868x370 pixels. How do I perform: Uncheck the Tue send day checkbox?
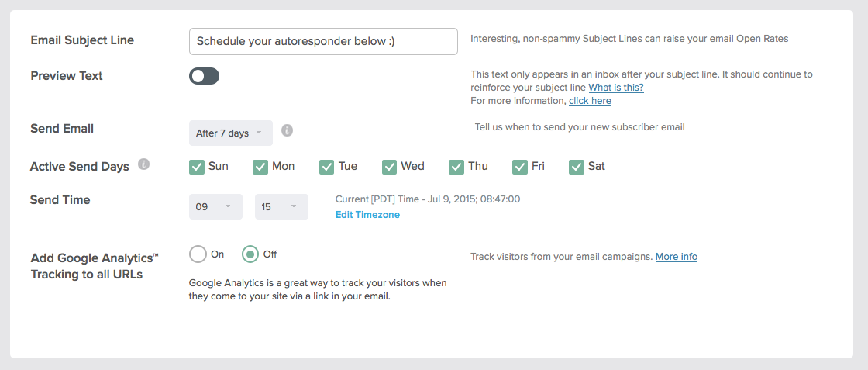click(x=326, y=167)
